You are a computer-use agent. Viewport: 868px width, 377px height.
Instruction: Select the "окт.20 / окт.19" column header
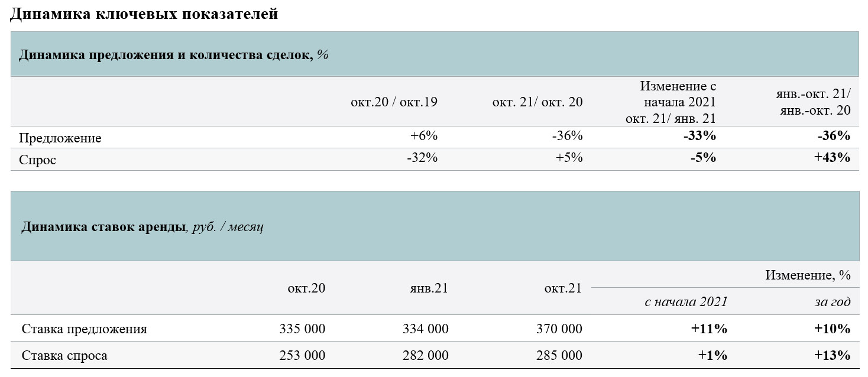tap(394, 102)
